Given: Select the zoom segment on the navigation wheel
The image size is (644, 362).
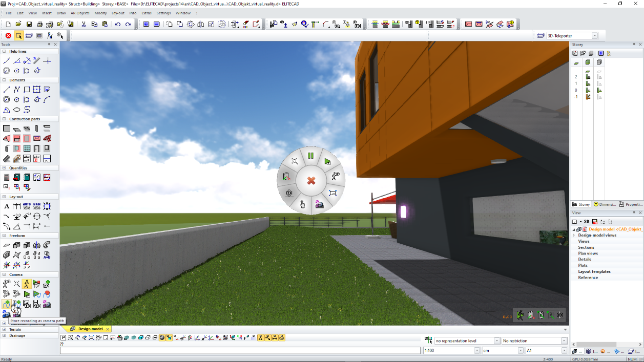Looking at the screenshot, I should [295, 161].
